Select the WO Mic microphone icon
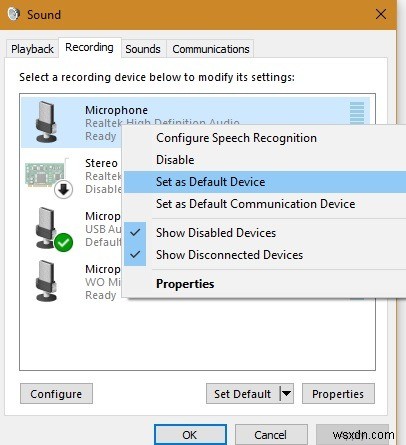The image size is (406, 445). click(46, 281)
